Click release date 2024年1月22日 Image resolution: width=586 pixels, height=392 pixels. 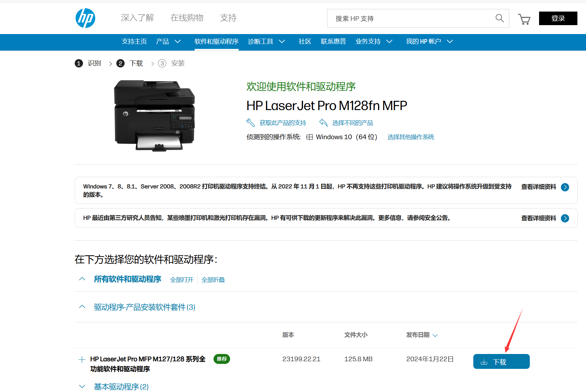430,359
